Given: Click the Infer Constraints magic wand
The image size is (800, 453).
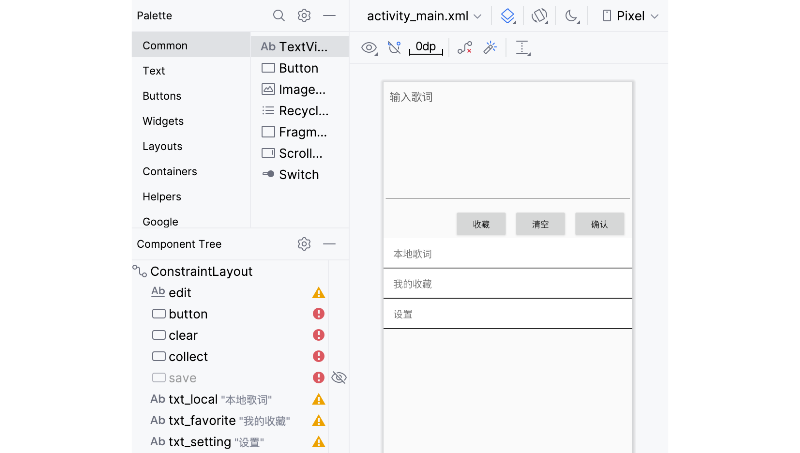Looking at the screenshot, I should click(x=490, y=47).
